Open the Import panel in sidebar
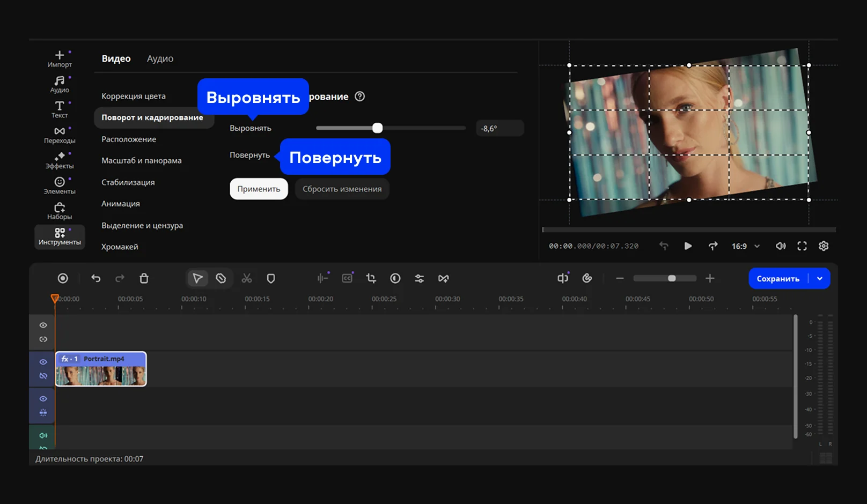This screenshot has width=867, height=504. [x=60, y=58]
